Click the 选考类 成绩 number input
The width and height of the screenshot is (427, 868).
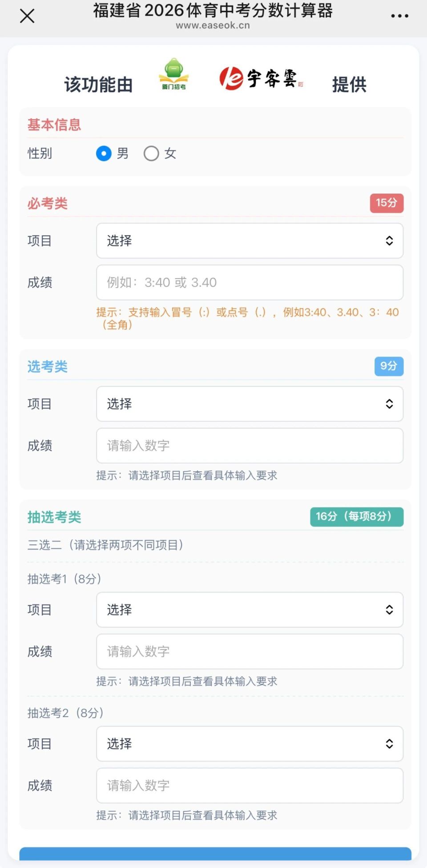click(x=249, y=446)
